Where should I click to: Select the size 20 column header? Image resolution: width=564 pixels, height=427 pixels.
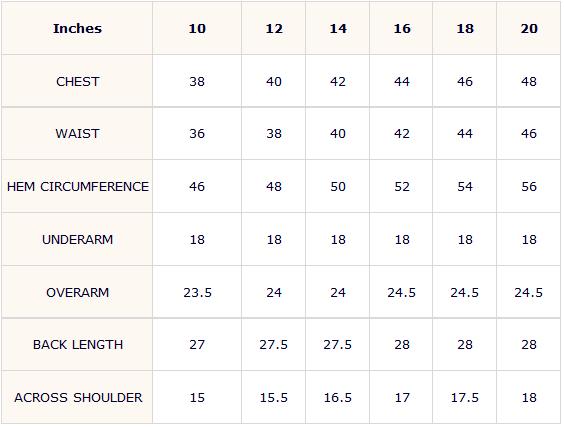point(529,28)
